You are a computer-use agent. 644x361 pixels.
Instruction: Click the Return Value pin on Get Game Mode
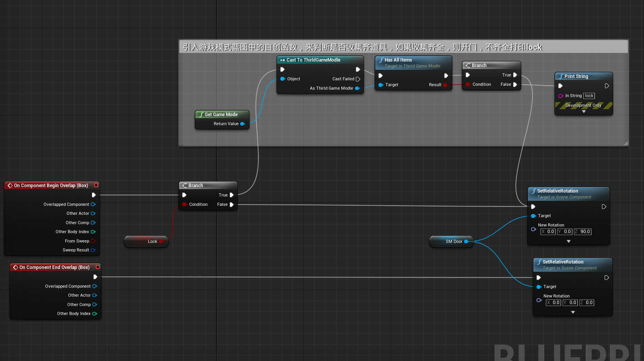point(242,124)
